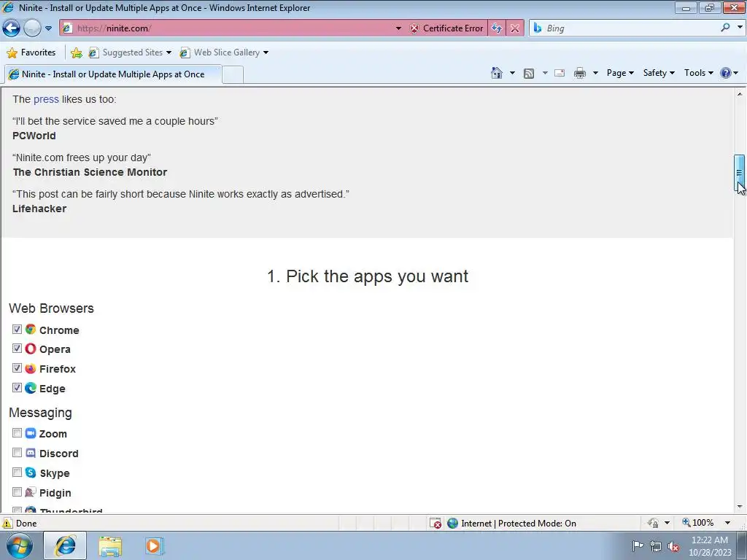Open the Windows Start orb

[20, 545]
